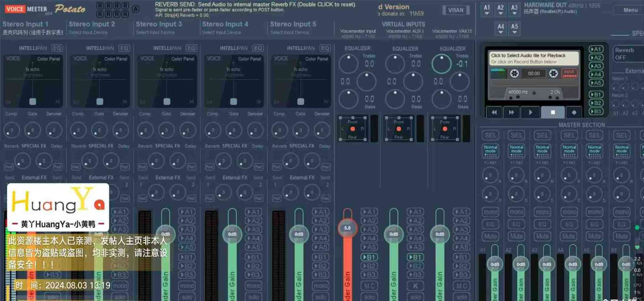
Task: Select input device for Stereo Input 3
Action: [x=155, y=32]
